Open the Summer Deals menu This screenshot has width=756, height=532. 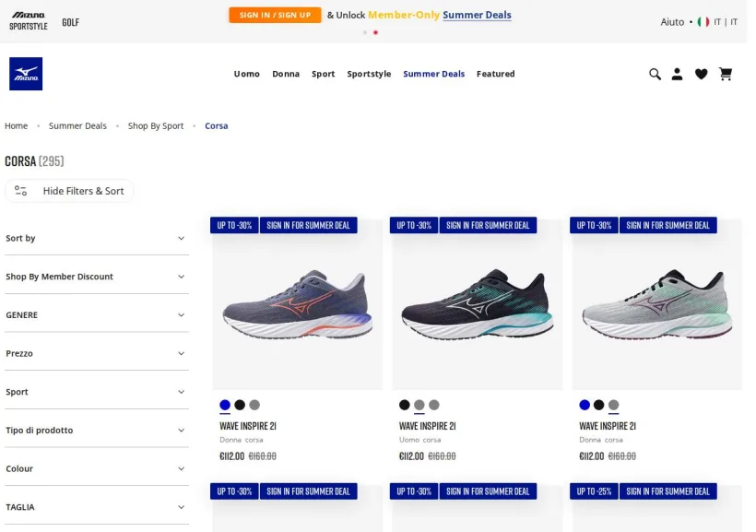point(434,74)
